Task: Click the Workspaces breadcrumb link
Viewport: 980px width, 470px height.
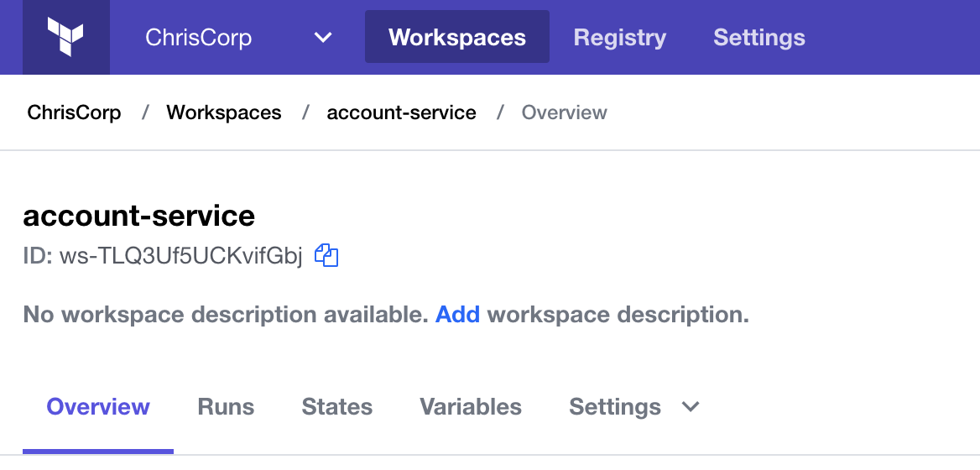Action: pyautogui.click(x=224, y=112)
